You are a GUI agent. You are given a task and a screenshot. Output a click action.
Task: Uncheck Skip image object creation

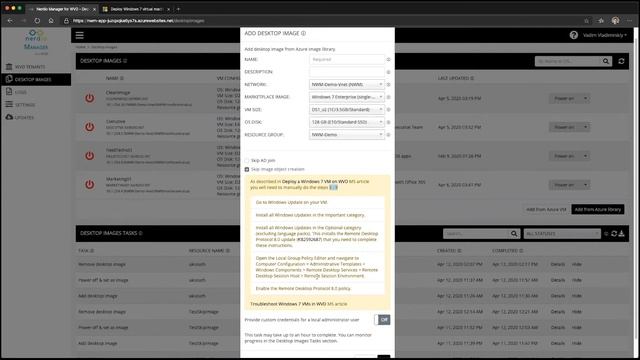point(247,169)
